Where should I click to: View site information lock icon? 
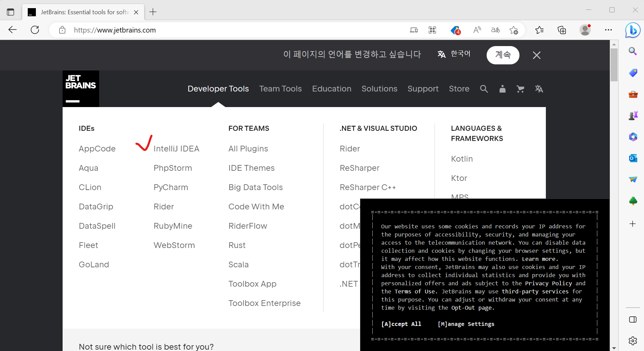(x=62, y=30)
